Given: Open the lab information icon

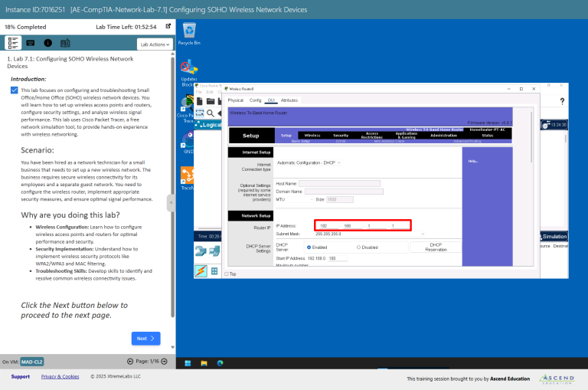Looking at the screenshot, I should coord(48,43).
